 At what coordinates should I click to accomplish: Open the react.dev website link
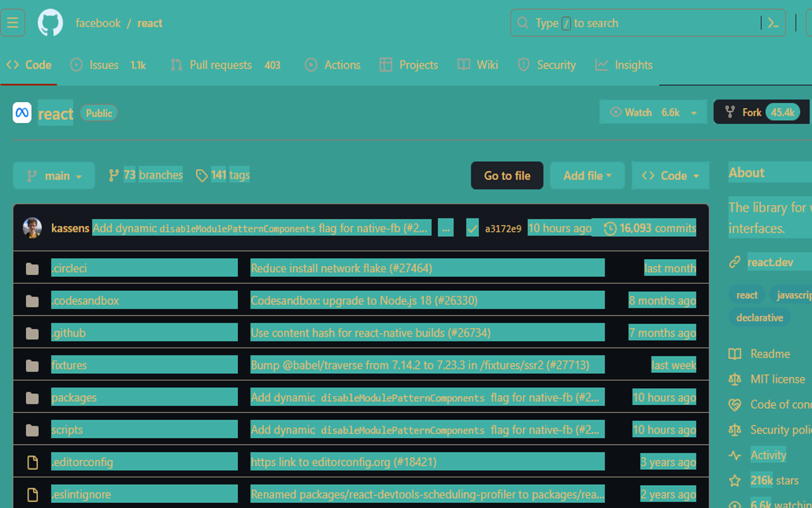[771, 262]
